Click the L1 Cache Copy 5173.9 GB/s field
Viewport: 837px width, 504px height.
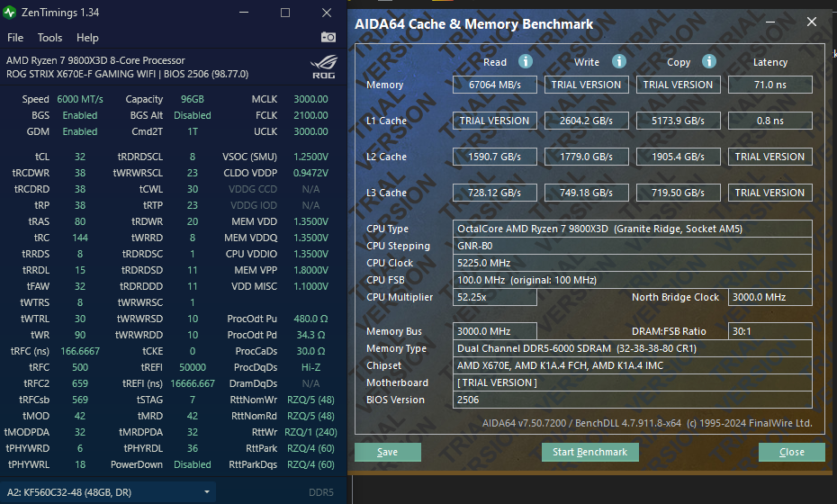click(678, 121)
